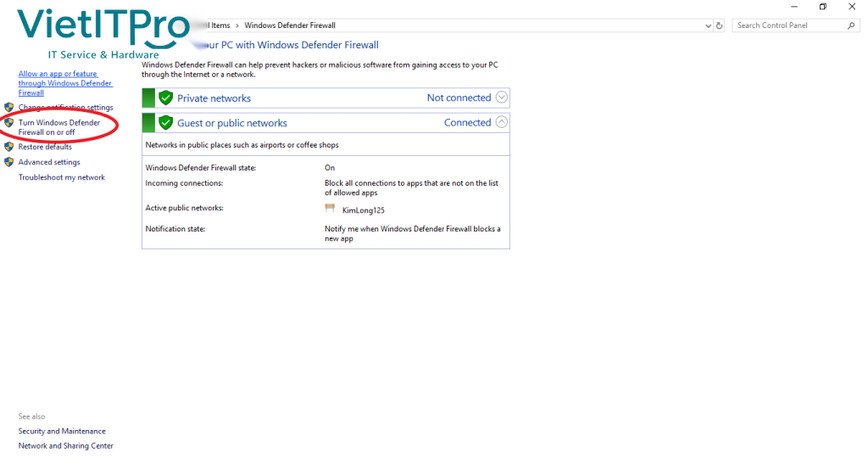Open Allow an app or feature link
This screenshot has width=868, height=463.
(x=65, y=83)
